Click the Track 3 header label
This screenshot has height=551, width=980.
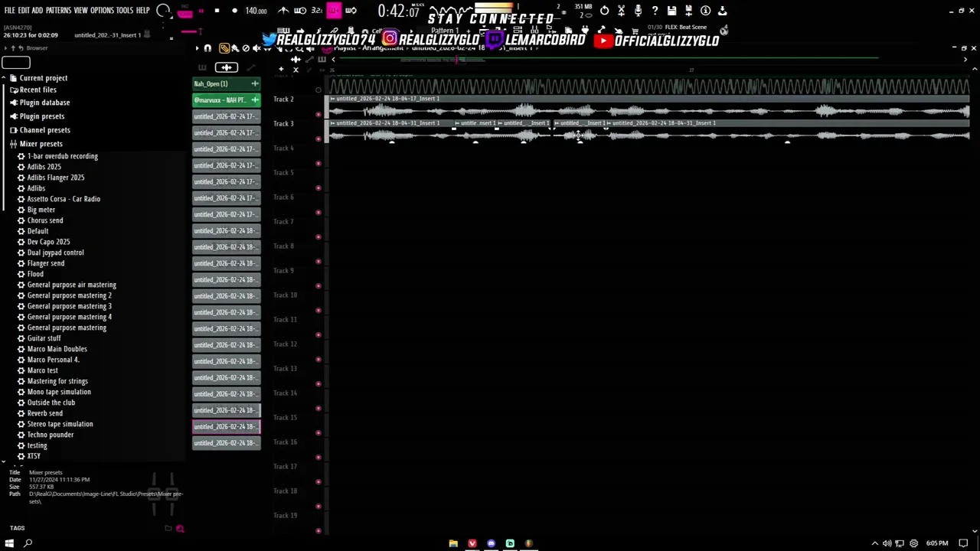pyautogui.click(x=283, y=123)
